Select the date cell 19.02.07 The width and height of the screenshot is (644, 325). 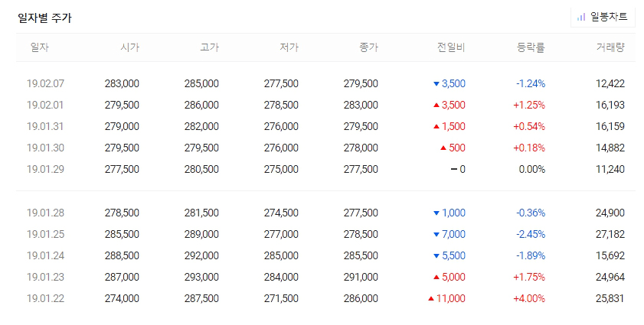[x=46, y=83]
